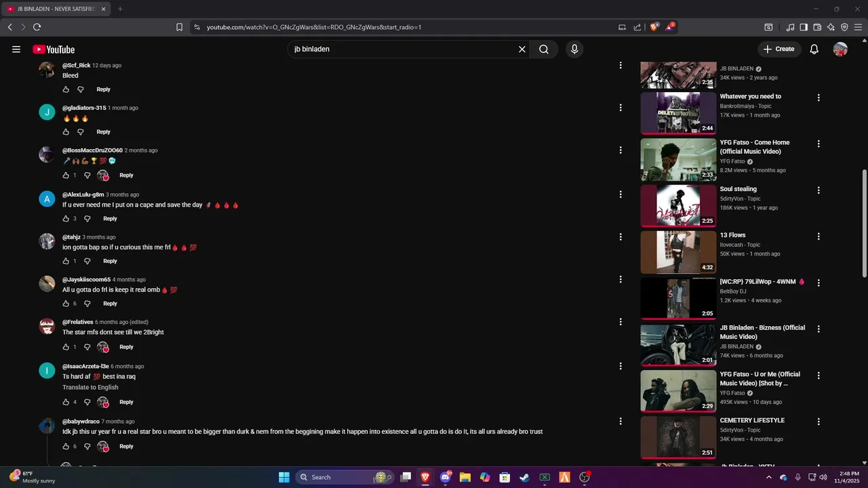Open Brave Shields lion icon

(654, 27)
